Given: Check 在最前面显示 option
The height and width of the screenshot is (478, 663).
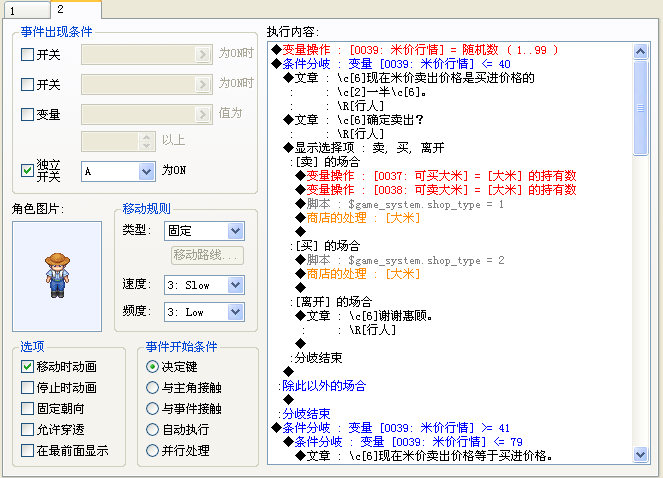Looking at the screenshot, I should coord(27,450).
